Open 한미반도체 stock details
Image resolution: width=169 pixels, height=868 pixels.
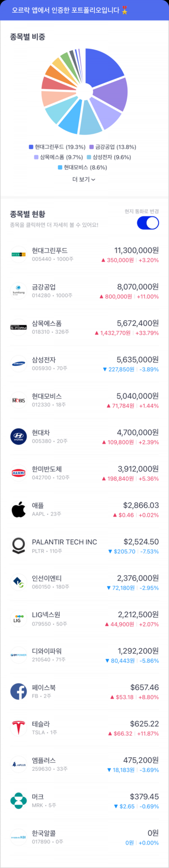84,473
